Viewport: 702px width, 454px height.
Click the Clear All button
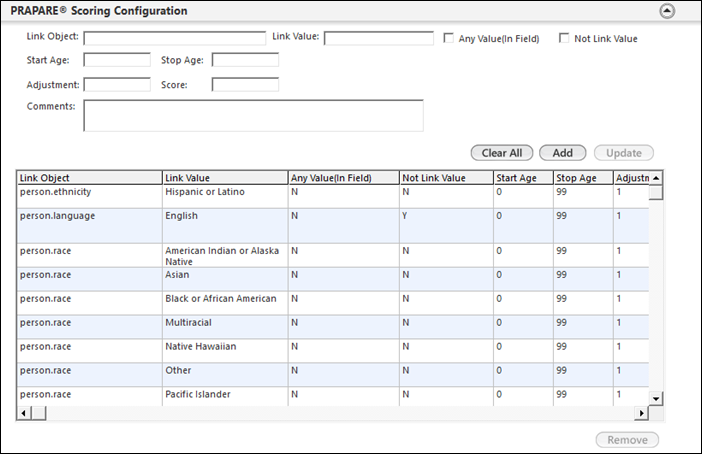click(x=502, y=153)
